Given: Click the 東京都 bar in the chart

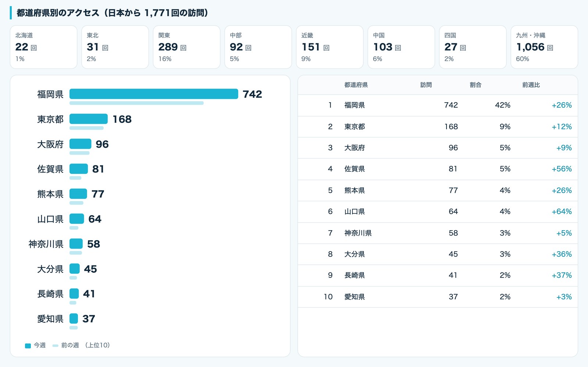Looking at the screenshot, I should 89,119.
